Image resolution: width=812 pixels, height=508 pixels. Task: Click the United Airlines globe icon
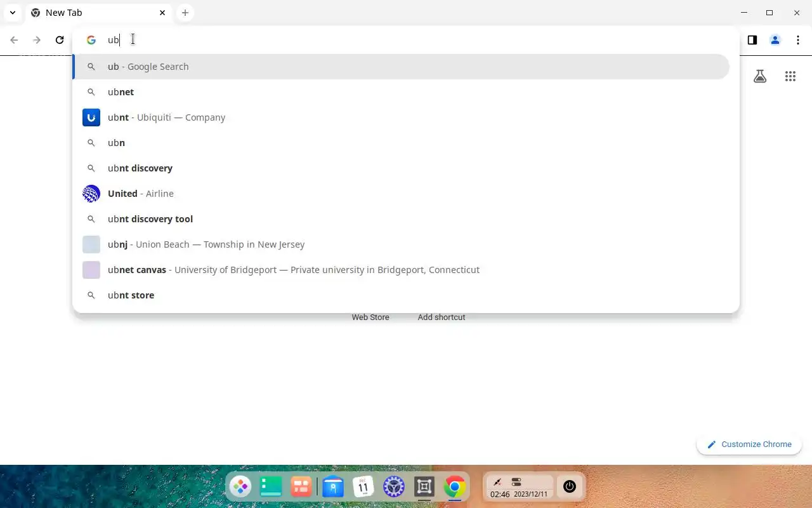(x=91, y=194)
